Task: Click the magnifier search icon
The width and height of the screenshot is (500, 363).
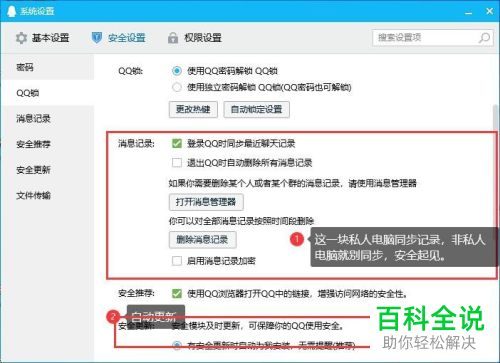Action: click(484, 38)
